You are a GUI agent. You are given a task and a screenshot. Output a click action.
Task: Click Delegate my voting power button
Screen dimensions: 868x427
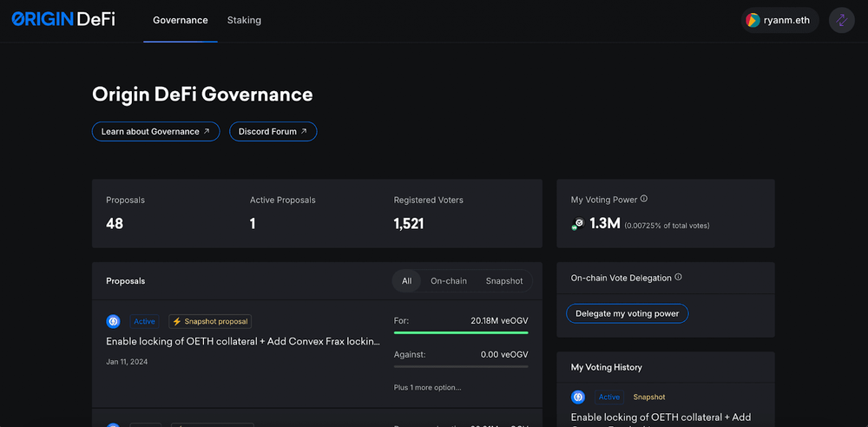627,313
